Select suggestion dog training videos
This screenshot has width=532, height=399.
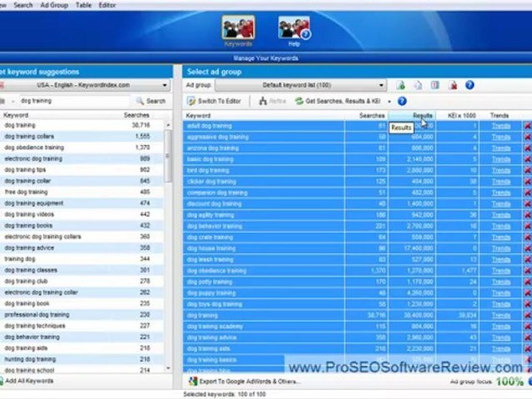coord(82,214)
